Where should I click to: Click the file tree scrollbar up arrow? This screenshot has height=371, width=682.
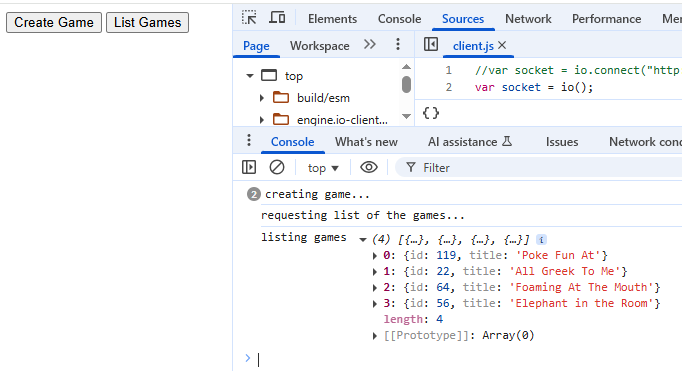(406, 67)
